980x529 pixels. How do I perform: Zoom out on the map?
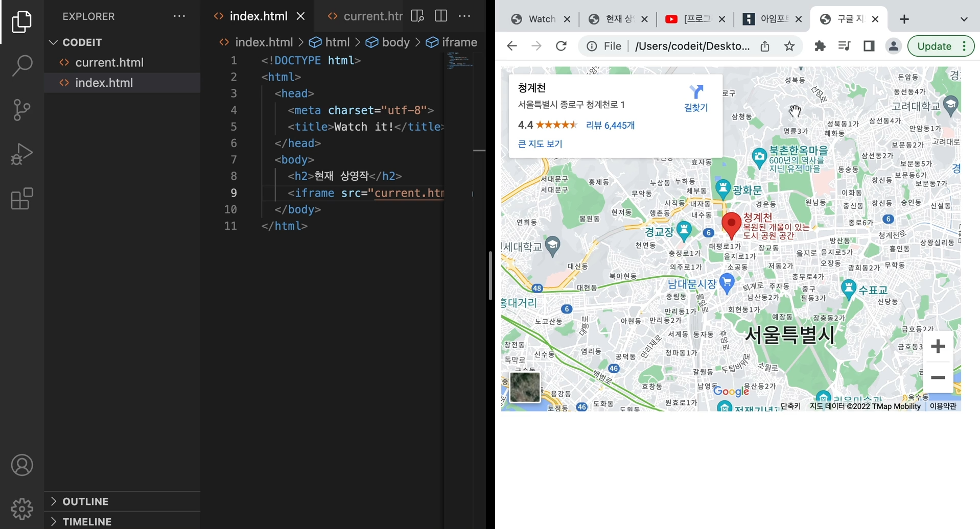[x=938, y=377]
